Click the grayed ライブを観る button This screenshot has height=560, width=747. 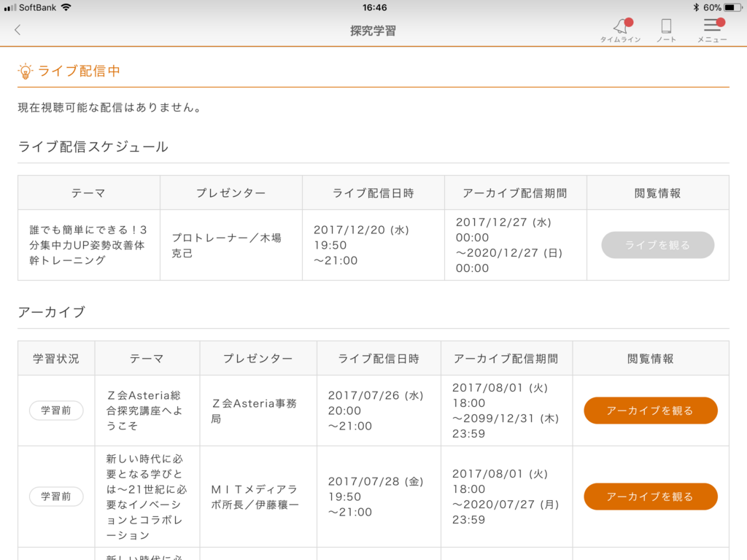[657, 245]
